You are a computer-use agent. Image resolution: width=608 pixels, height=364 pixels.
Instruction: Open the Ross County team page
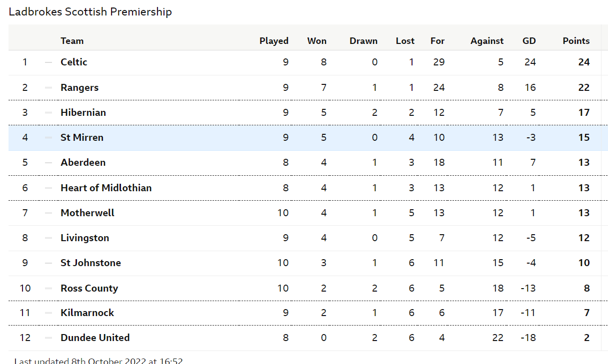89,288
